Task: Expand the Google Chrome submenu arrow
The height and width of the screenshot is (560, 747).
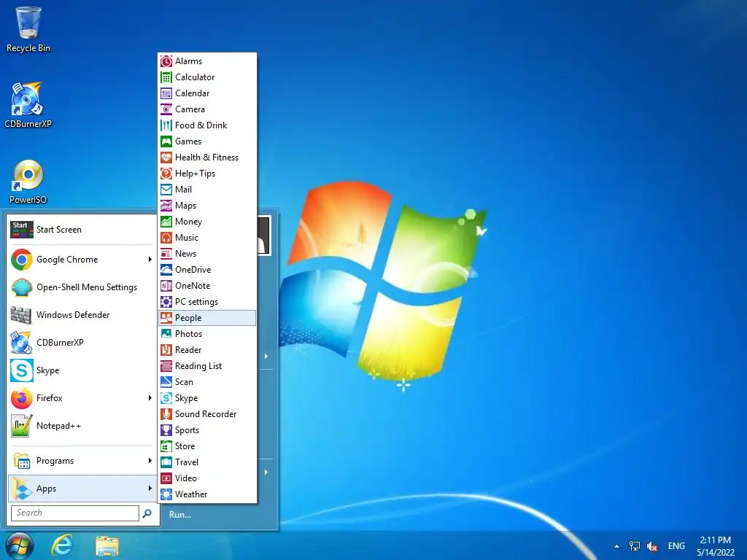Action: (150, 260)
